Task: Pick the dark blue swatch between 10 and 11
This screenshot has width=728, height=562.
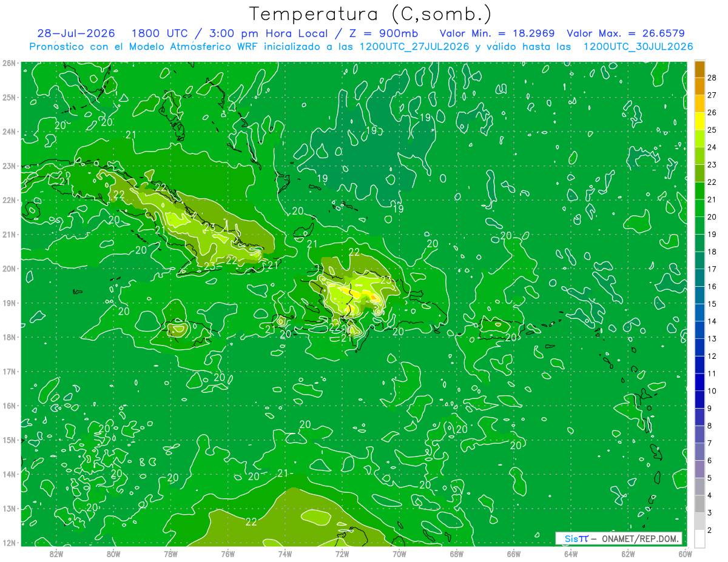Action: [x=699, y=382]
